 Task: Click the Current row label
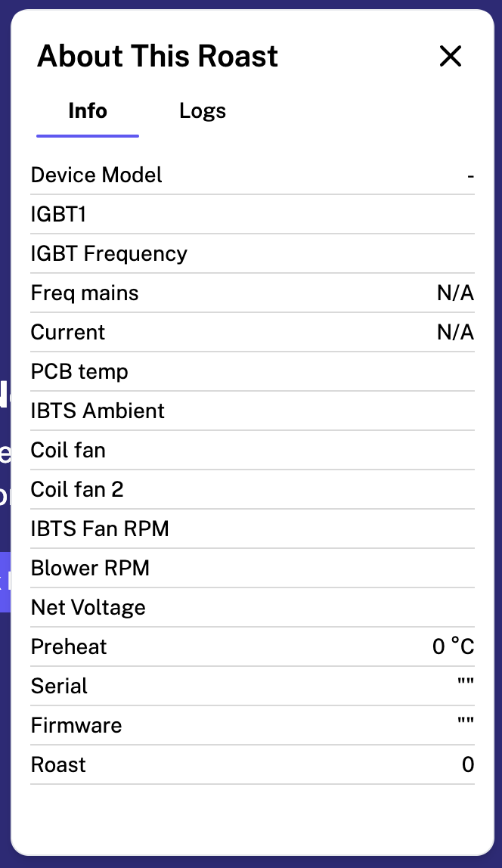pyautogui.click(x=68, y=333)
